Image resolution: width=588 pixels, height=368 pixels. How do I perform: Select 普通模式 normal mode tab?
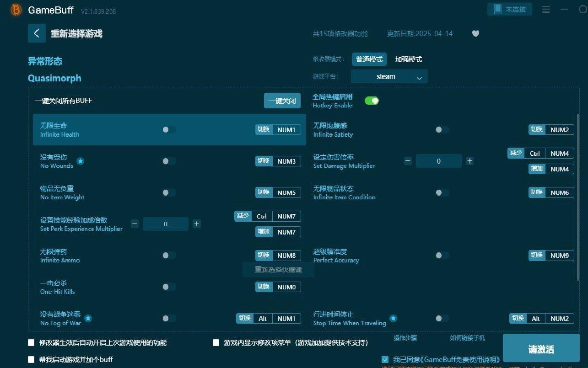(369, 59)
